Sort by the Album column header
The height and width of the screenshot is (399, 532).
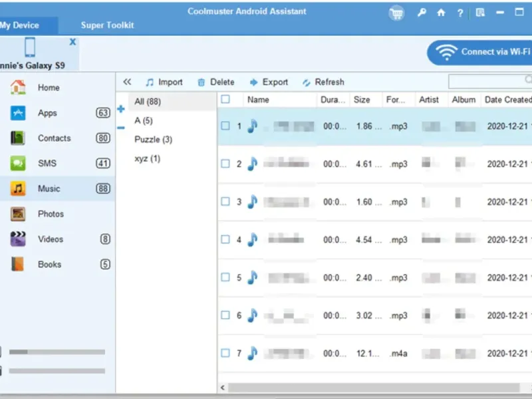pos(464,100)
